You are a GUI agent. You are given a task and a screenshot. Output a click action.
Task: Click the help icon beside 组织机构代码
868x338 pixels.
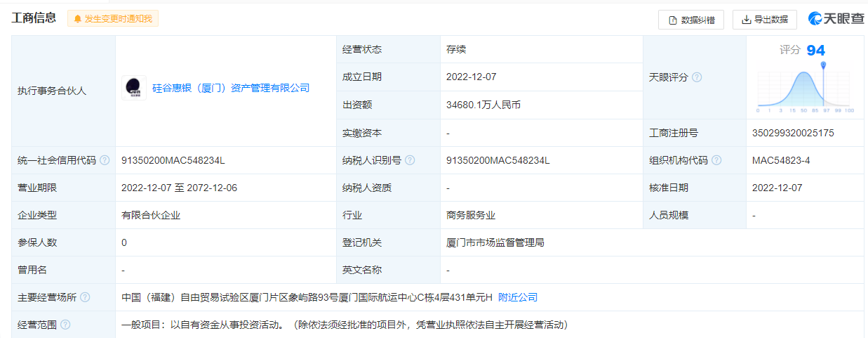(716, 160)
